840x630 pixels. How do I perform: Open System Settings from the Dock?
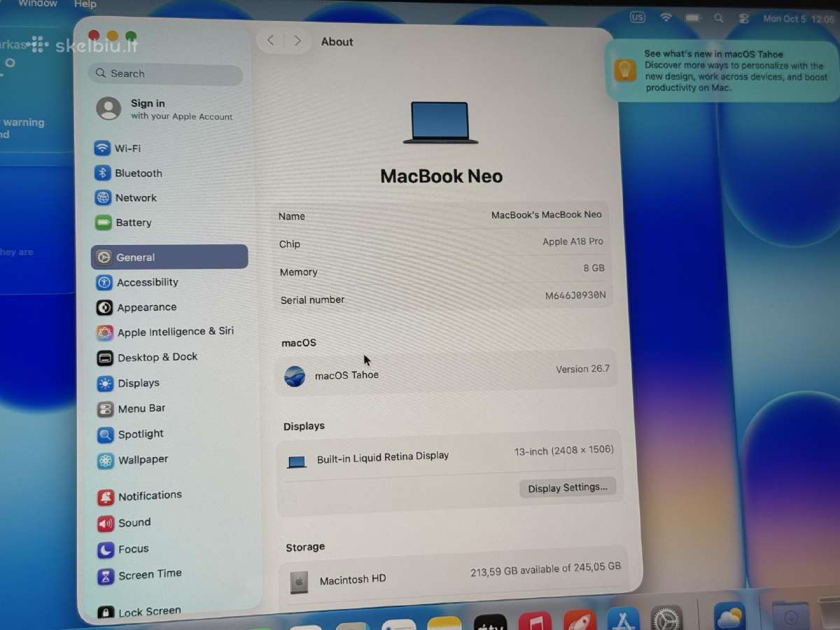pos(666,618)
